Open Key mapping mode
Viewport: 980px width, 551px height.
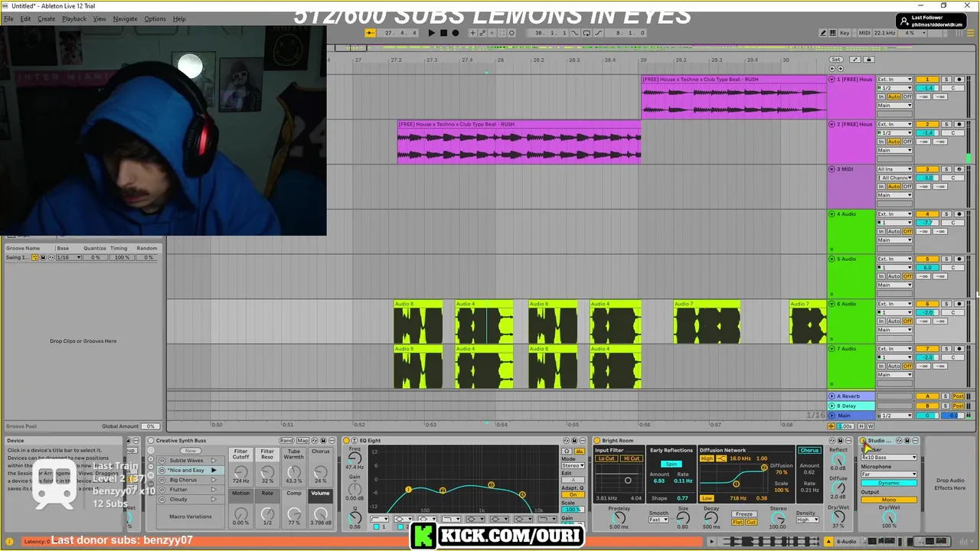(x=845, y=33)
